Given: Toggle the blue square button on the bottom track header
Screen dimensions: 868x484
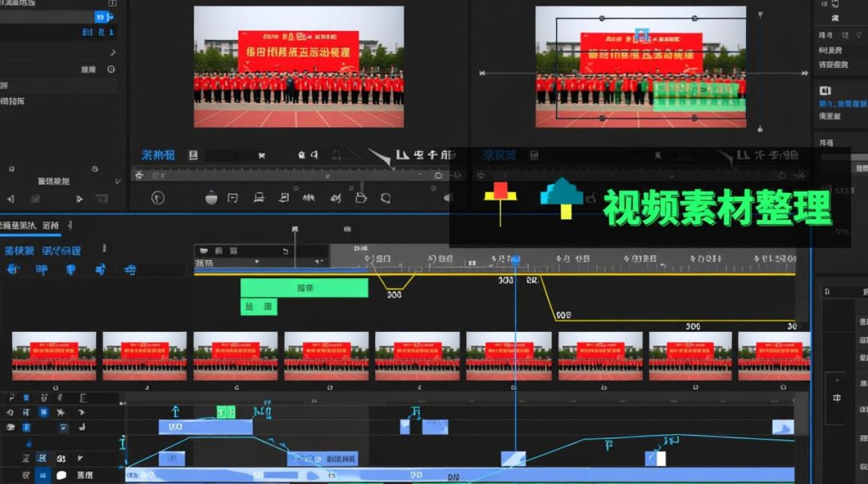Looking at the screenshot, I should (x=43, y=476).
